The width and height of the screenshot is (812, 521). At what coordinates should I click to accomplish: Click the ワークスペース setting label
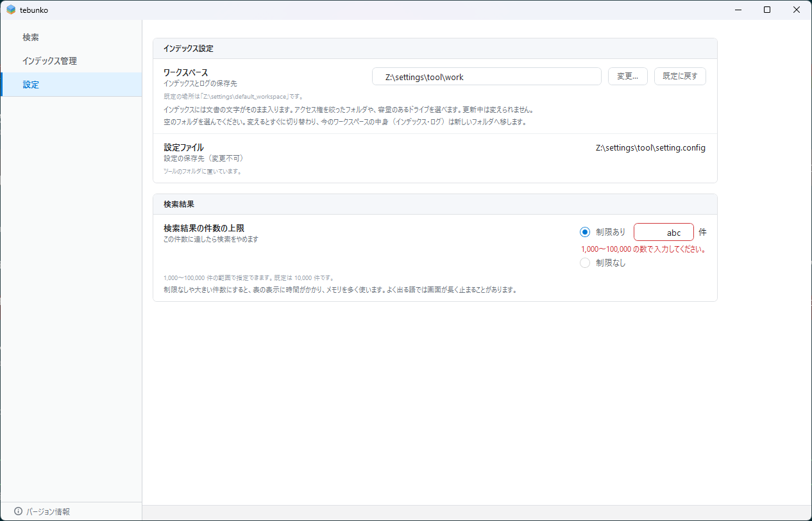click(186, 72)
